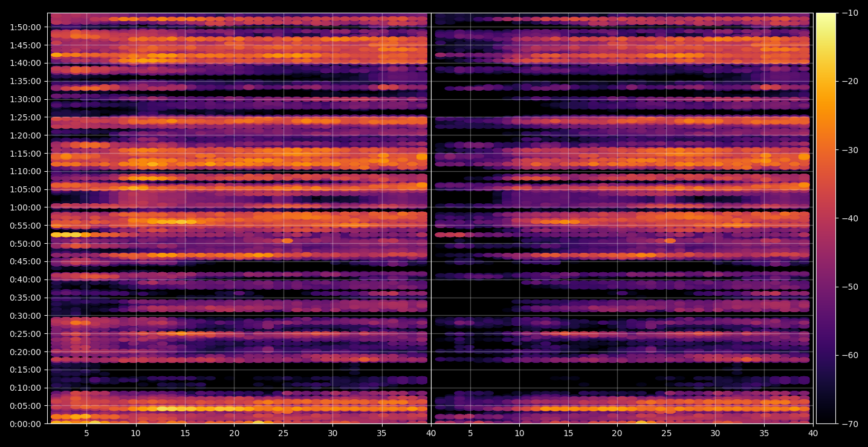
Task: Click the −30 colorbar scale label
Action: click(x=850, y=150)
